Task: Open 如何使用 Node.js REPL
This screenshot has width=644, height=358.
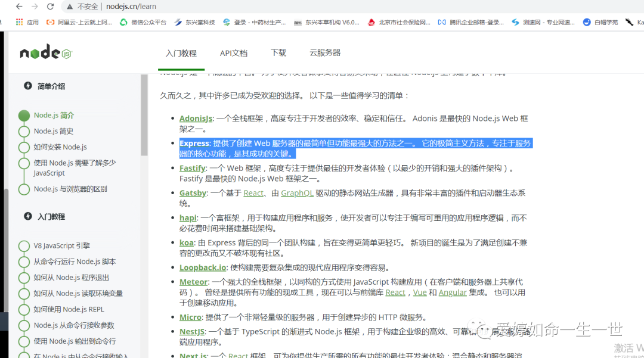Action: [69, 309]
